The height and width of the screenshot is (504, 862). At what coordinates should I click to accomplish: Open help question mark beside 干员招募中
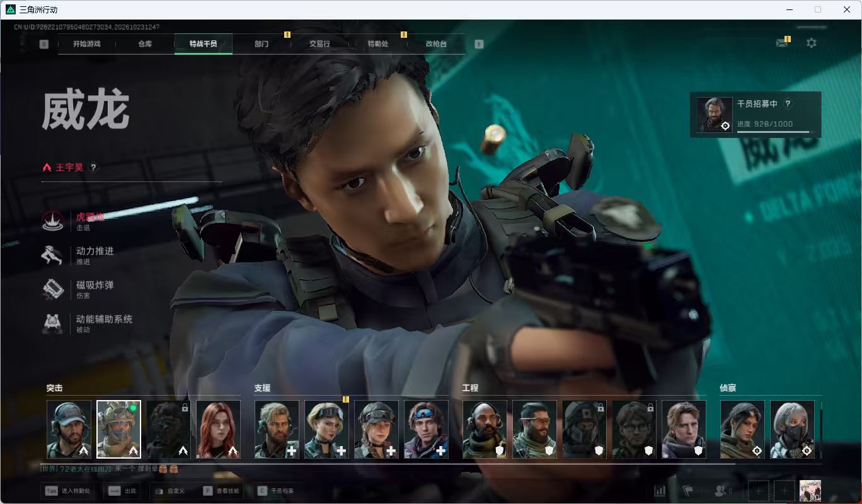(x=787, y=104)
